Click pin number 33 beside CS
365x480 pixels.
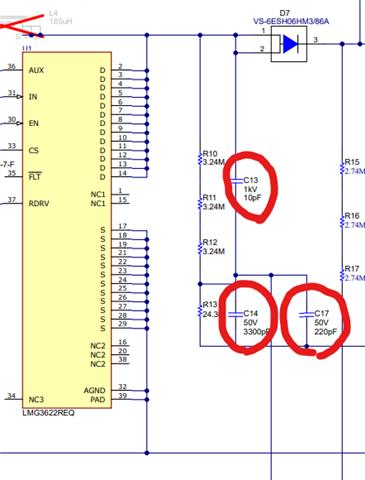[12, 146]
